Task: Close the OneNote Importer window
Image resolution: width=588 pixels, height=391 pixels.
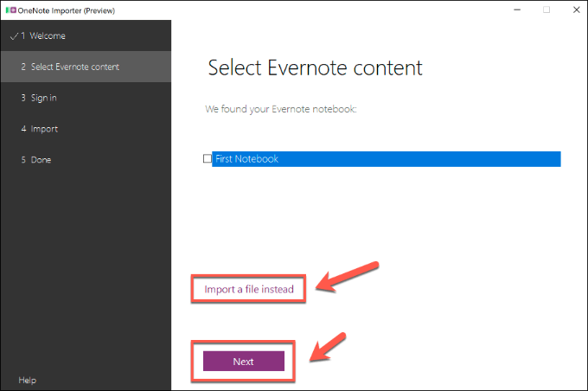Action: tap(573, 10)
